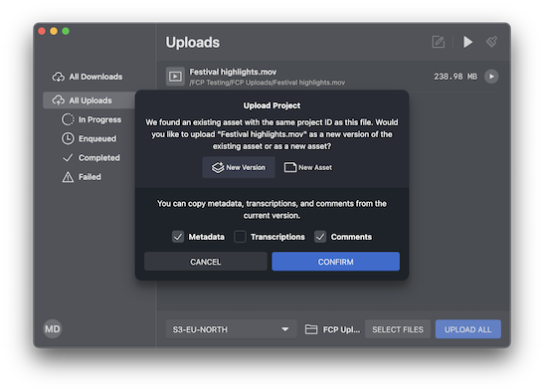Click the Completed checkmark icon

click(x=68, y=157)
